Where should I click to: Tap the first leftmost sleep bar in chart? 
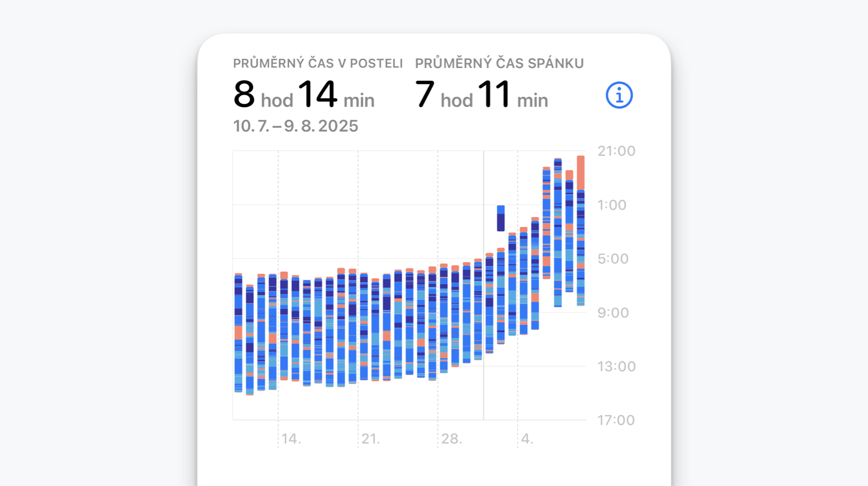(238, 332)
